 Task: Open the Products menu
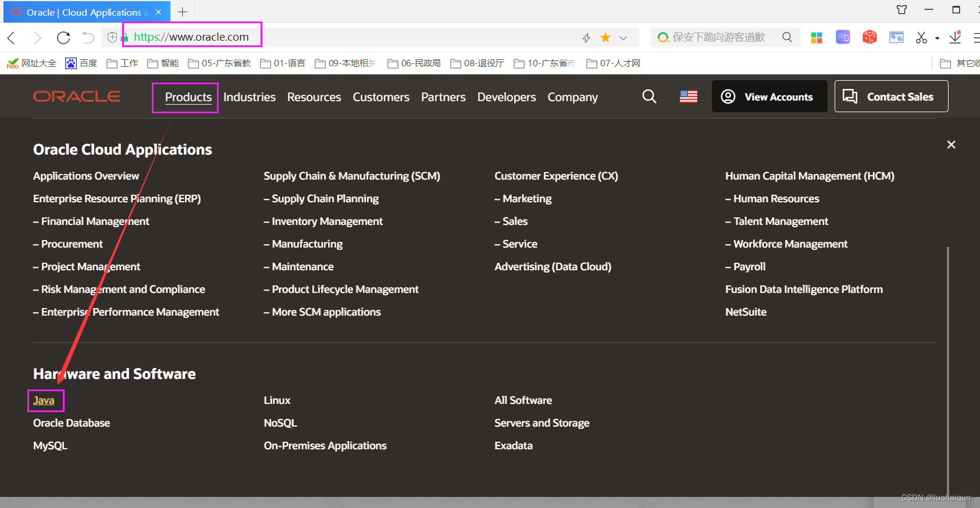[x=188, y=97]
